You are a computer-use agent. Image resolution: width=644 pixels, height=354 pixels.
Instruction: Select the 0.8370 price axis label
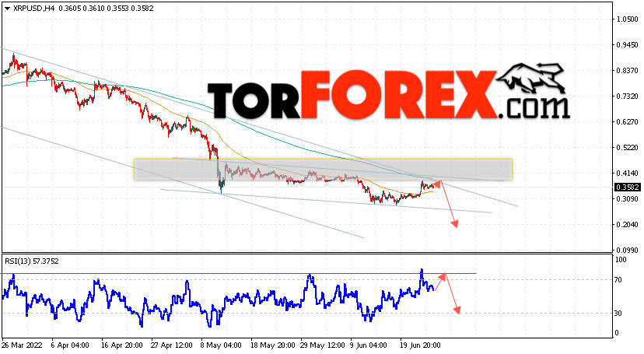pyautogui.click(x=627, y=71)
